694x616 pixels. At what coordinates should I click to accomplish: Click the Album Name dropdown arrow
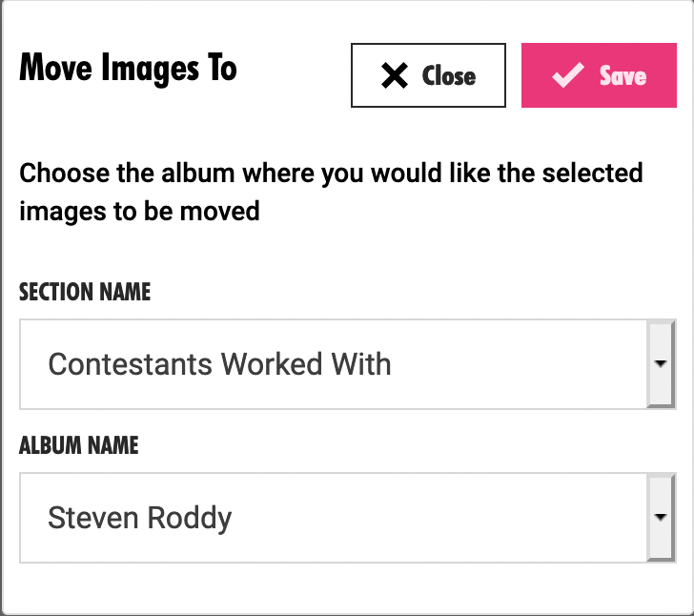pos(661,518)
